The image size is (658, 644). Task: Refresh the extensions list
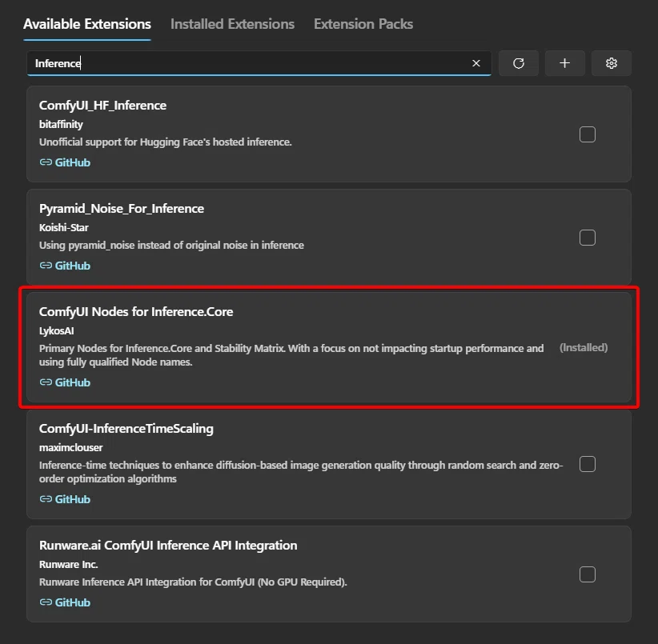(x=519, y=63)
